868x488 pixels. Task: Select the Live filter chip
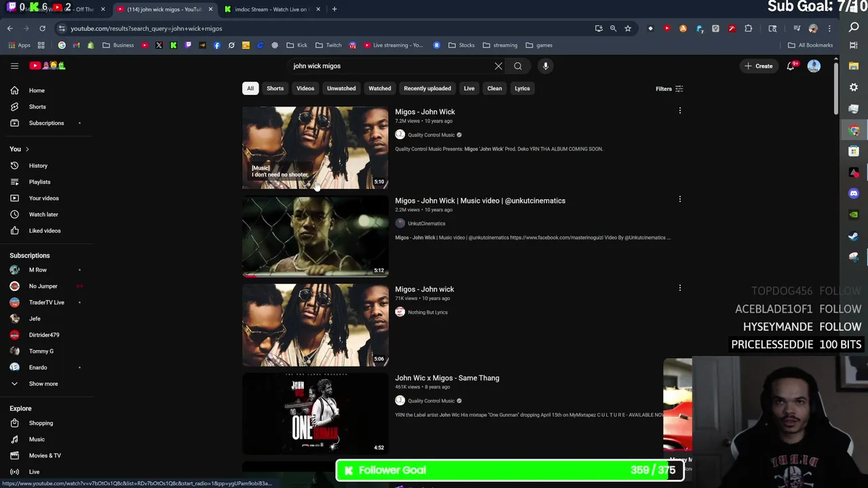pyautogui.click(x=469, y=88)
